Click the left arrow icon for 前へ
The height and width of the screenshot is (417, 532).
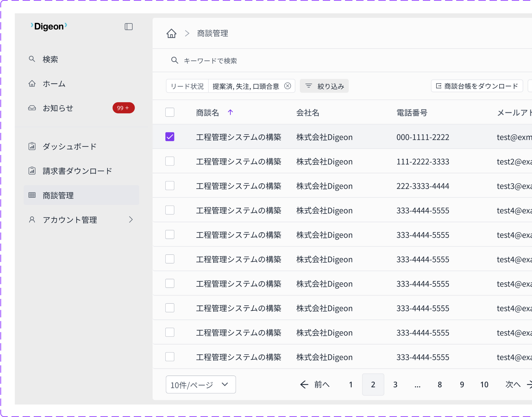[x=304, y=384]
